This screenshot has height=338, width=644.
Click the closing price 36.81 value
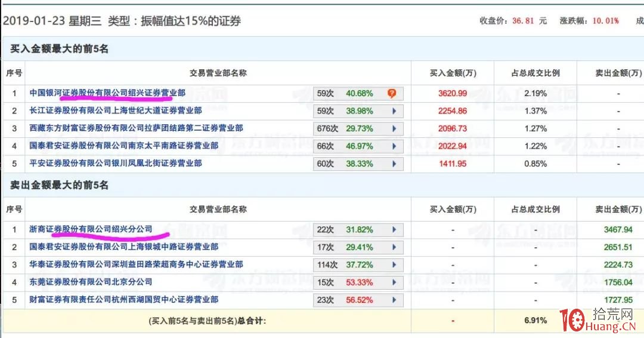(524, 20)
